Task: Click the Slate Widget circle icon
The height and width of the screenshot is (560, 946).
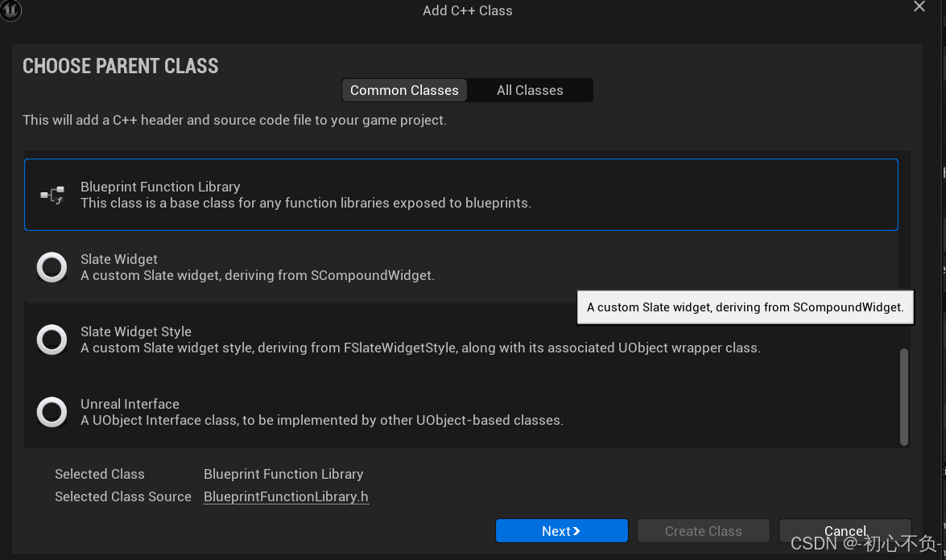Action: pos(52,267)
